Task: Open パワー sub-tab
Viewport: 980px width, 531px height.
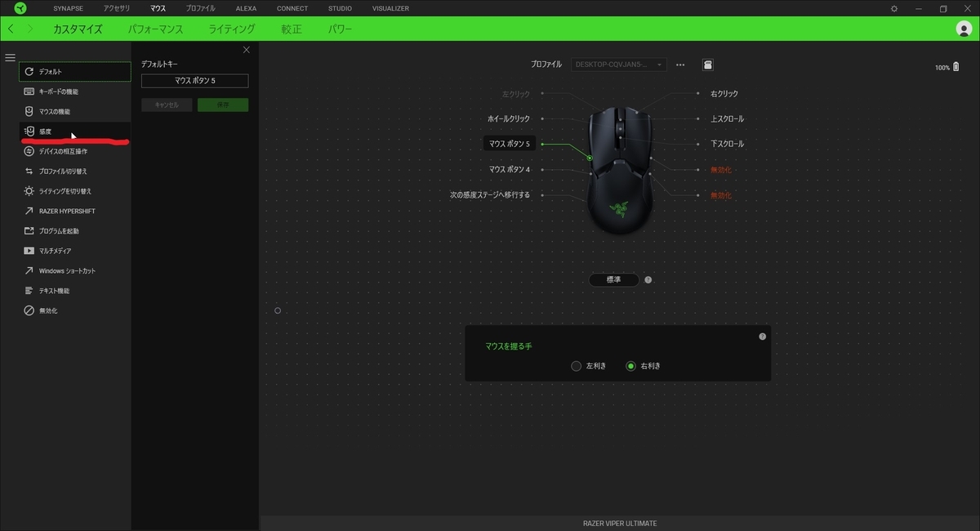Action: point(341,29)
